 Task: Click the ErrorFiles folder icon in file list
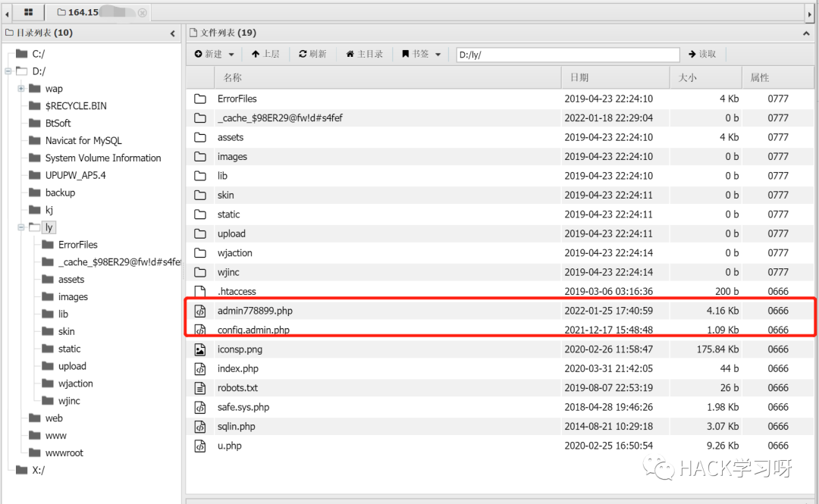(x=200, y=99)
